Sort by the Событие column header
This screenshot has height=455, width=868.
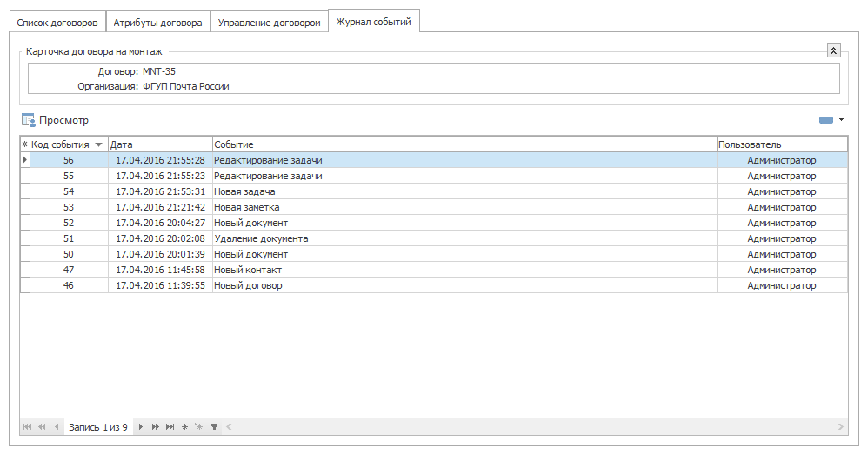point(464,144)
